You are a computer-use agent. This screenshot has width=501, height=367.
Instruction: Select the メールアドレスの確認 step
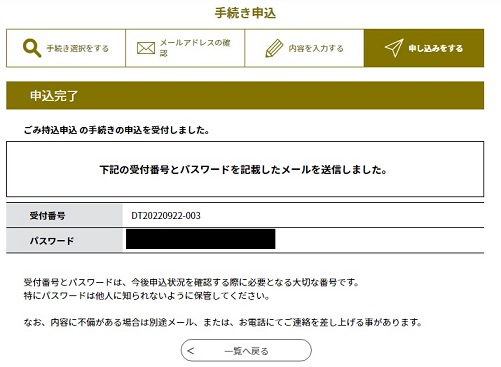click(x=185, y=48)
